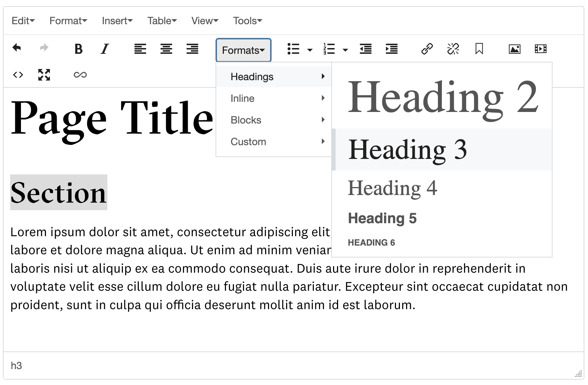This screenshot has height=385, width=588.
Task: Insert an image via the image icon
Action: 515,48
